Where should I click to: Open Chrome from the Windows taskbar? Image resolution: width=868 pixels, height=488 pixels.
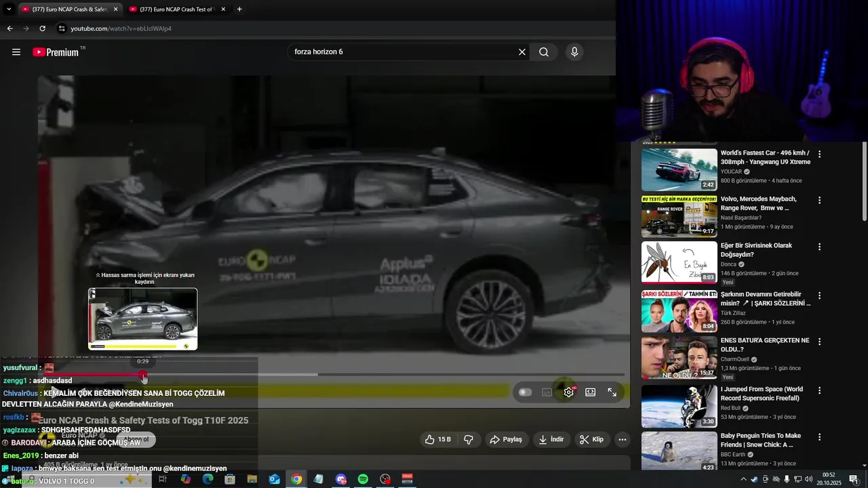[x=296, y=479]
